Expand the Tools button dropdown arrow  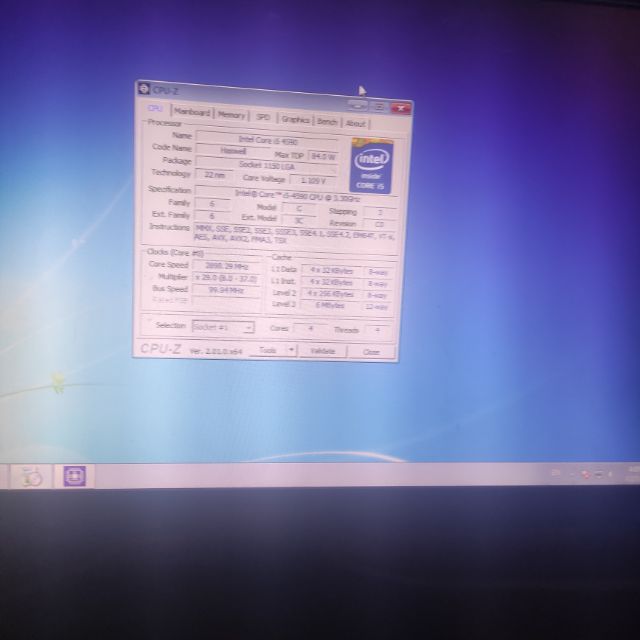[x=291, y=350]
